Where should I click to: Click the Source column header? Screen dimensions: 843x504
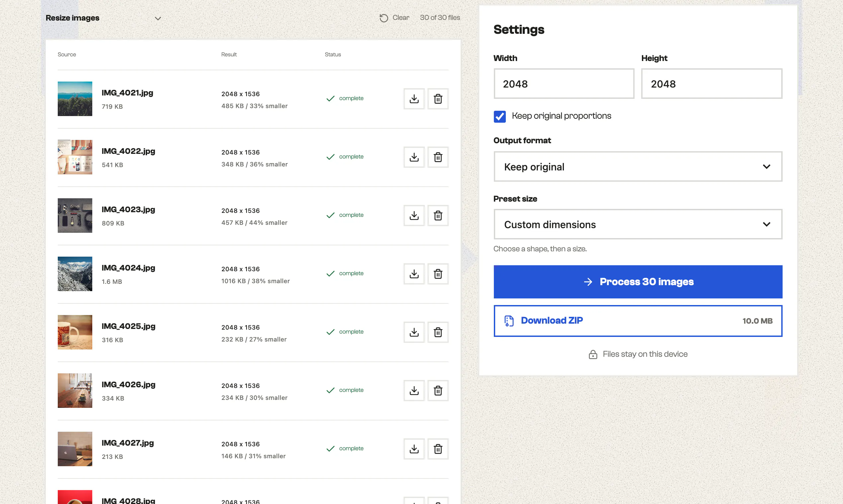pos(67,54)
